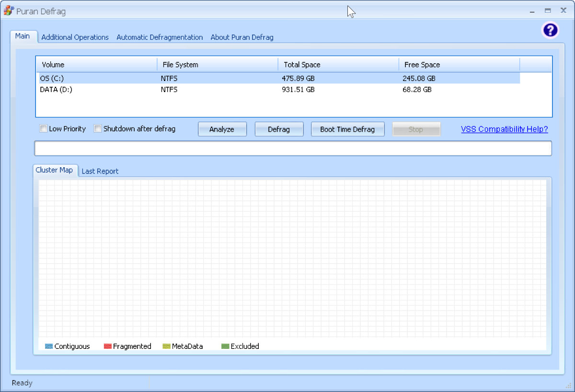This screenshot has height=392, width=575.
Task: Click the 475.89 GB total space cell
Action: [298, 78]
